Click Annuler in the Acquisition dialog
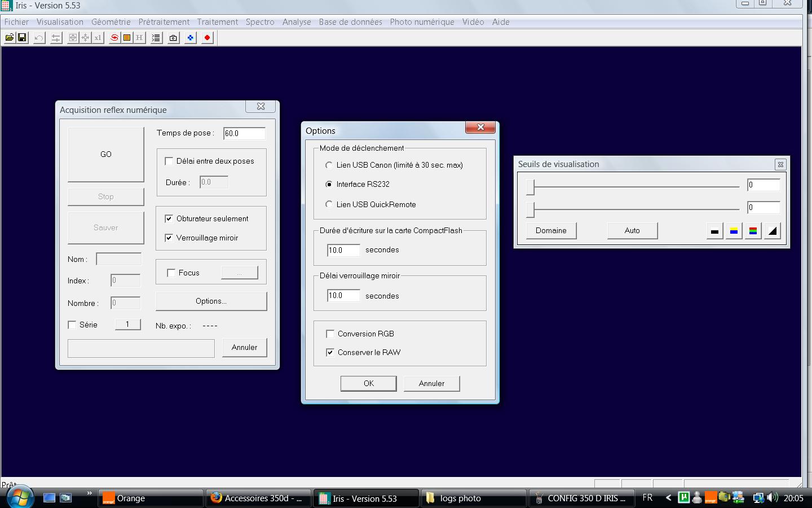Screen dimensions: 812x508 click(244, 347)
